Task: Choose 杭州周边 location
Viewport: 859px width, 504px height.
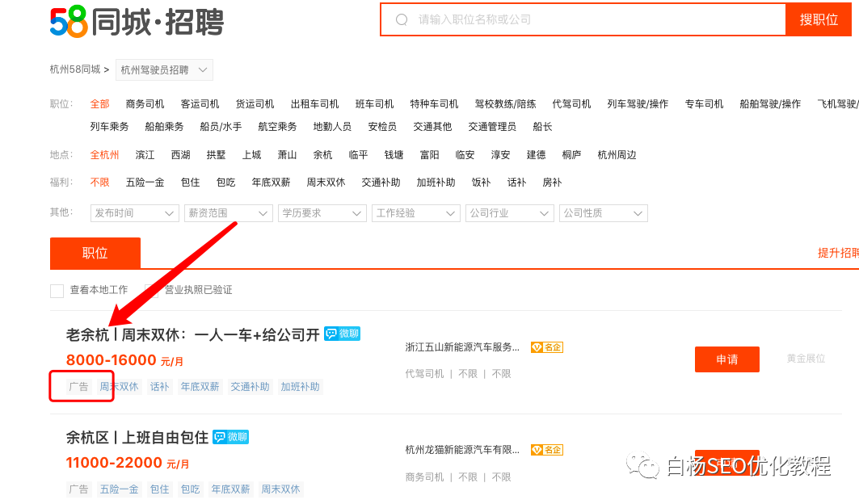Action: (617, 155)
